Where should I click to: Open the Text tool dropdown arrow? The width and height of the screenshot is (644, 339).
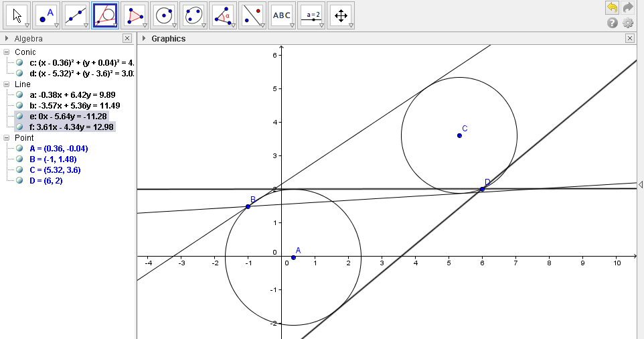coord(292,26)
